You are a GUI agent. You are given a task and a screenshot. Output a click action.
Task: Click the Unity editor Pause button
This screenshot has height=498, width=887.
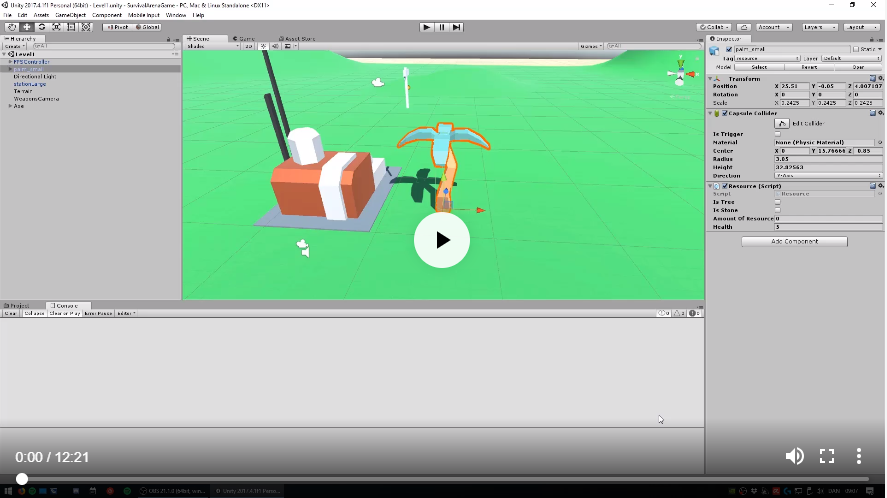click(x=442, y=27)
